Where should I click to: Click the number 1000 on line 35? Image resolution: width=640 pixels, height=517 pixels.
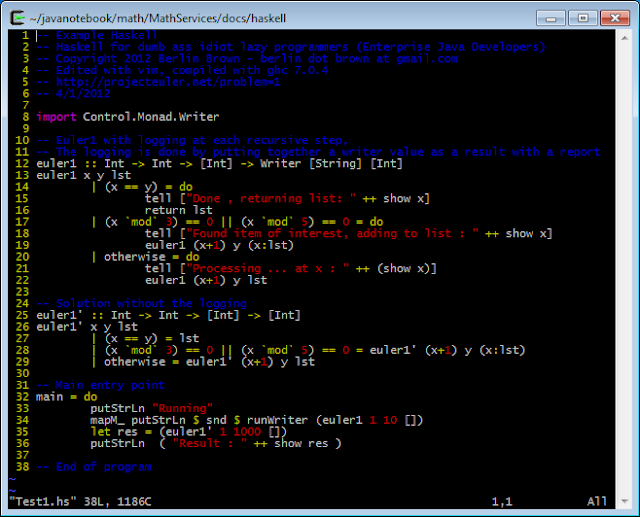tap(247, 432)
